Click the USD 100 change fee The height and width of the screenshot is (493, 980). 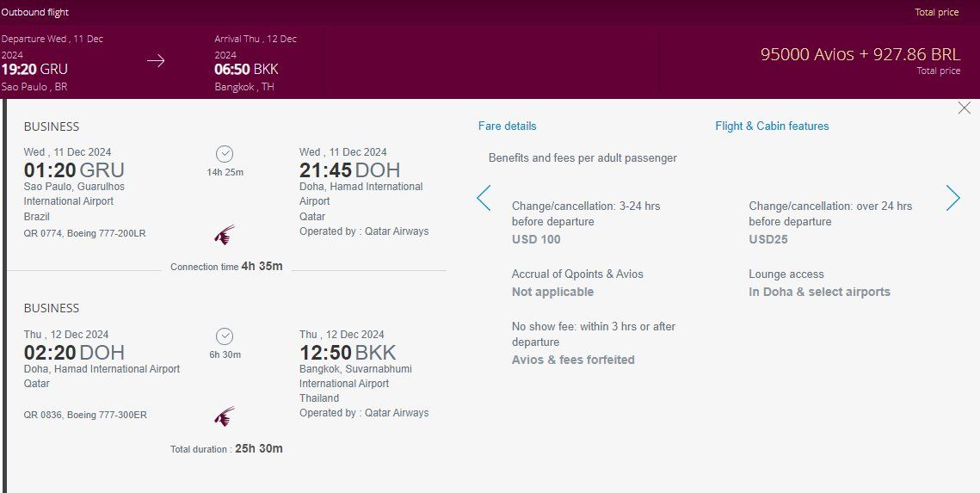click(536, 239)
